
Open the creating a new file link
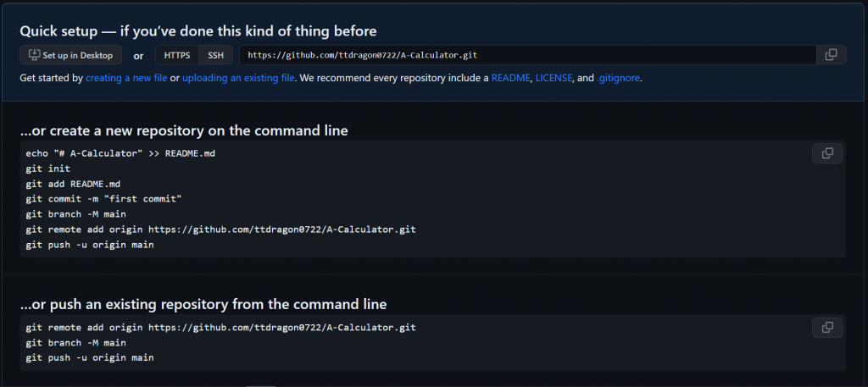tap(126, 78)
